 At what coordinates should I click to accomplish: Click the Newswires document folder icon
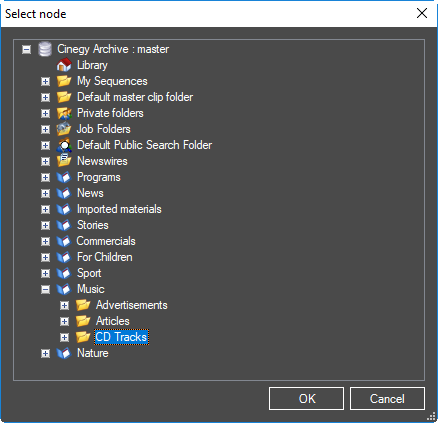click(x=64, y=161)
